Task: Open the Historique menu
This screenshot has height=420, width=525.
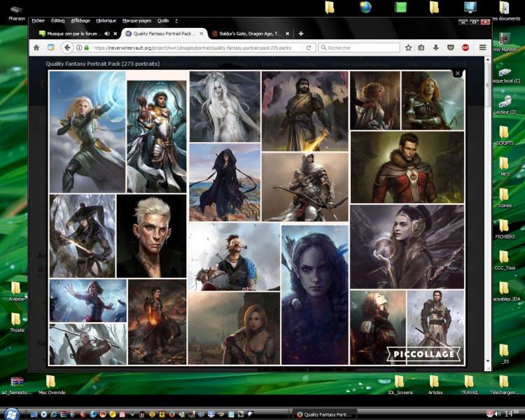Action: click(x=106, y=21)
